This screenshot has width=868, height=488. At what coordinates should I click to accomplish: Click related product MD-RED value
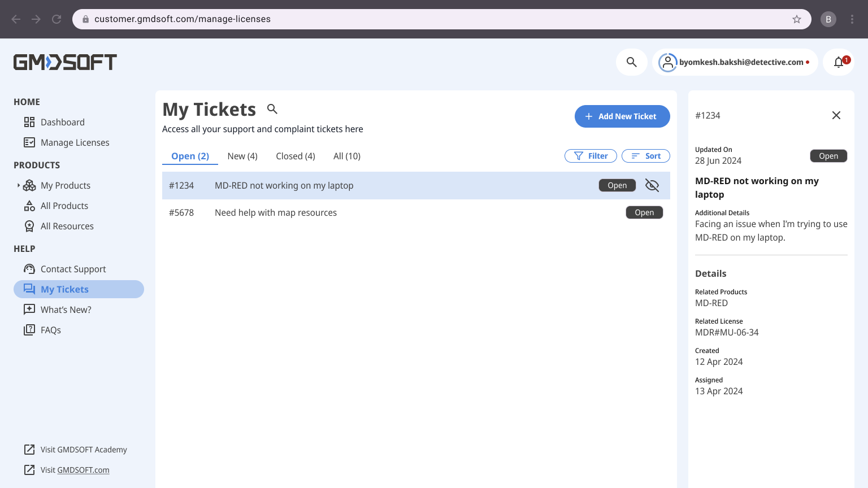pos(711,303)
